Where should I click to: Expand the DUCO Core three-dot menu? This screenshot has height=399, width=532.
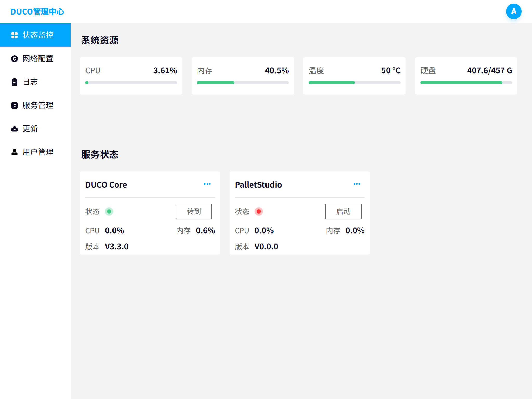pyautogui.click(x=207, y=184)
